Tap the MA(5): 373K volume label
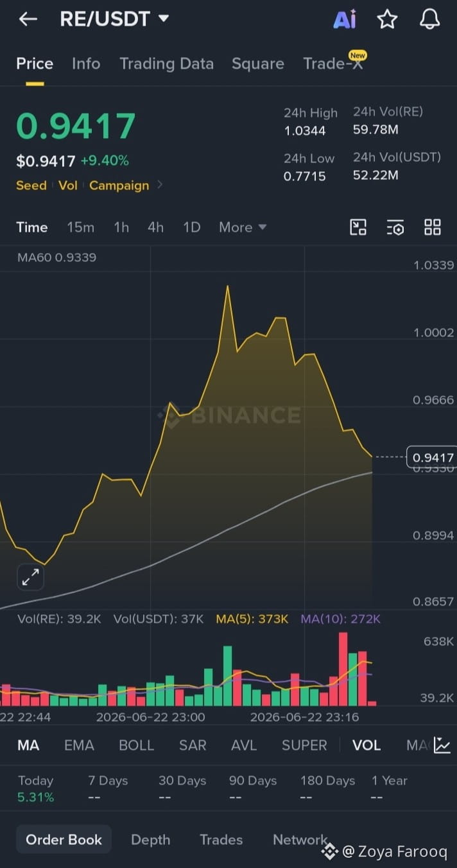Screen dimensions: 457x868 tap(252, 619)
